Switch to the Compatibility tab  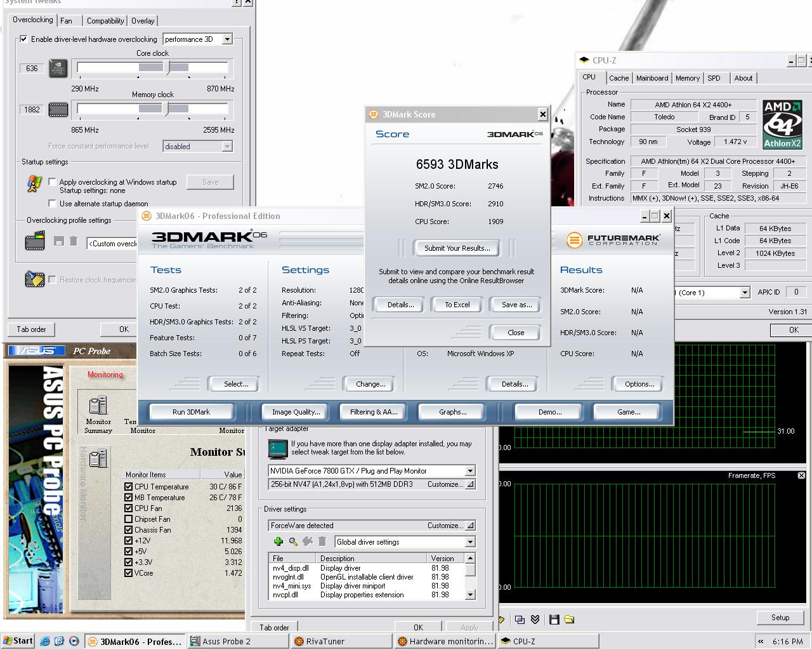[105, 21]
